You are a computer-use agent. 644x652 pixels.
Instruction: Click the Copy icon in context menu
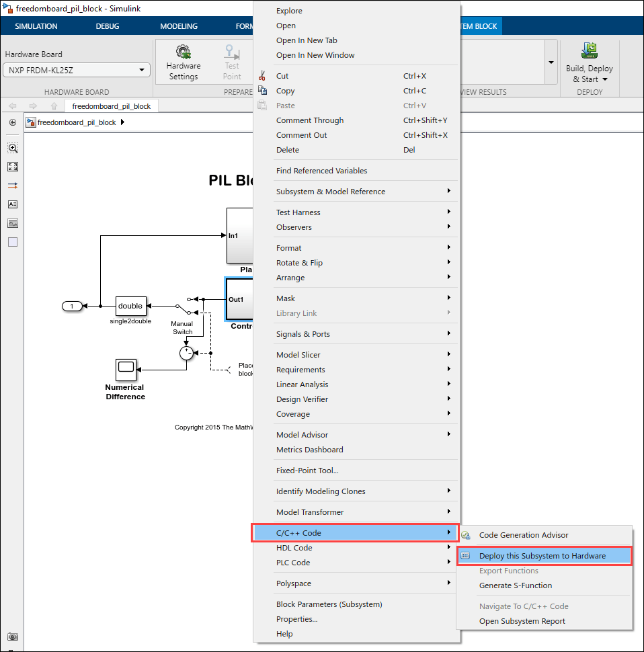coord(262,90)
